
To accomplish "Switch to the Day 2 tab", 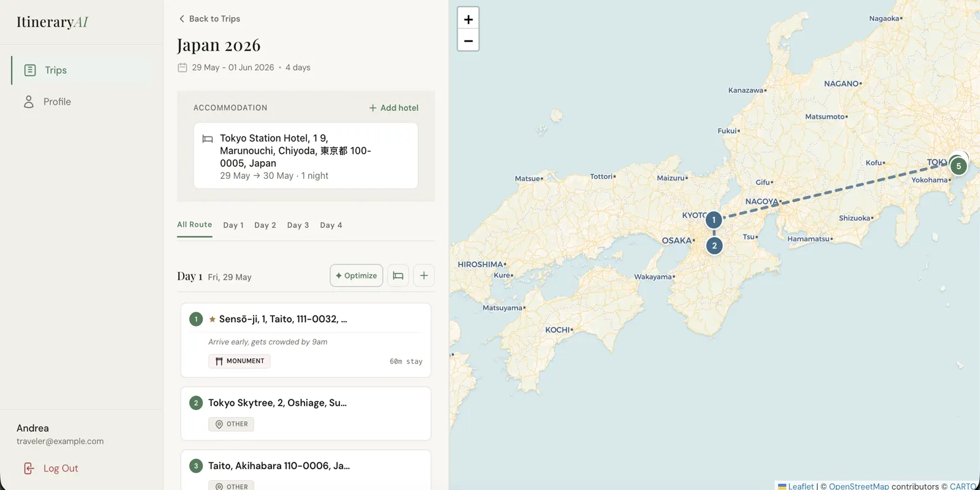I will (265, 225).
